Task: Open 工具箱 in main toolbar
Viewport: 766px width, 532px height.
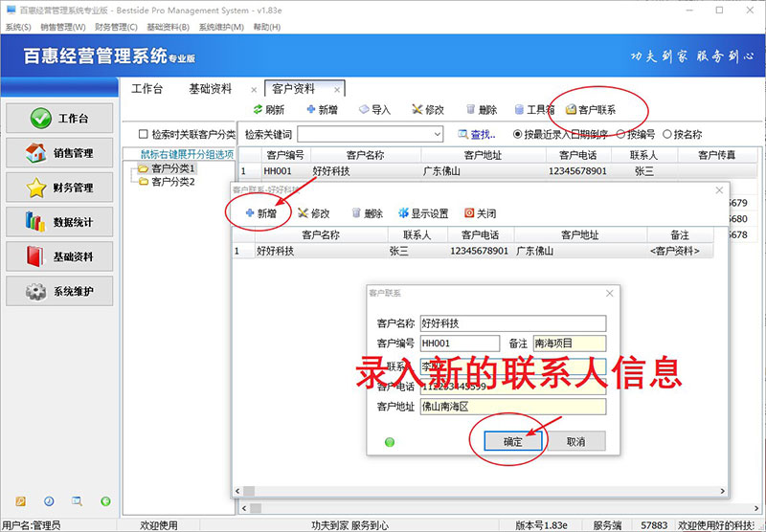Action: point(534,110)
